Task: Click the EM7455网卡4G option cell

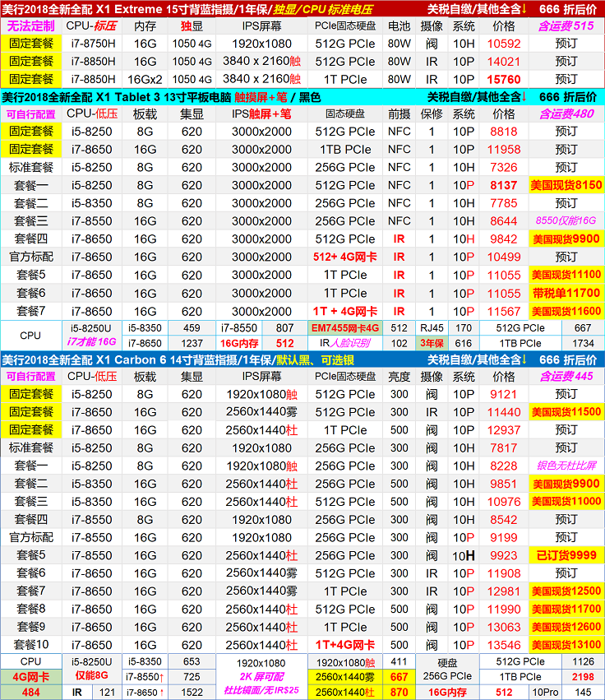Action: pos(345,328)
